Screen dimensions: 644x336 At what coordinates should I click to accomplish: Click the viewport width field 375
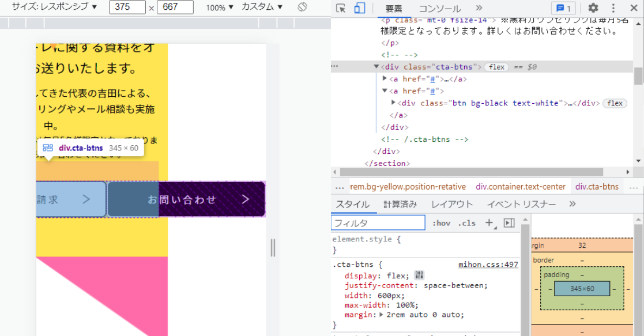point(127,7)
